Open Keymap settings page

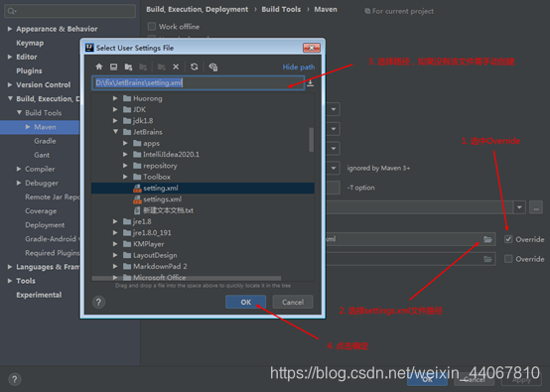pyautogui.click(x=30, y=43)
